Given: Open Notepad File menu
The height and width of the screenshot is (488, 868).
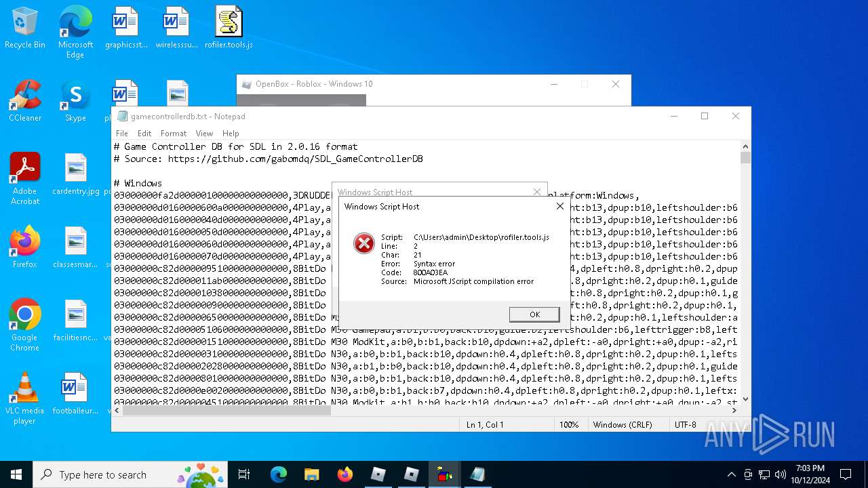Looking at the screenshot, I should pos(122,134).
